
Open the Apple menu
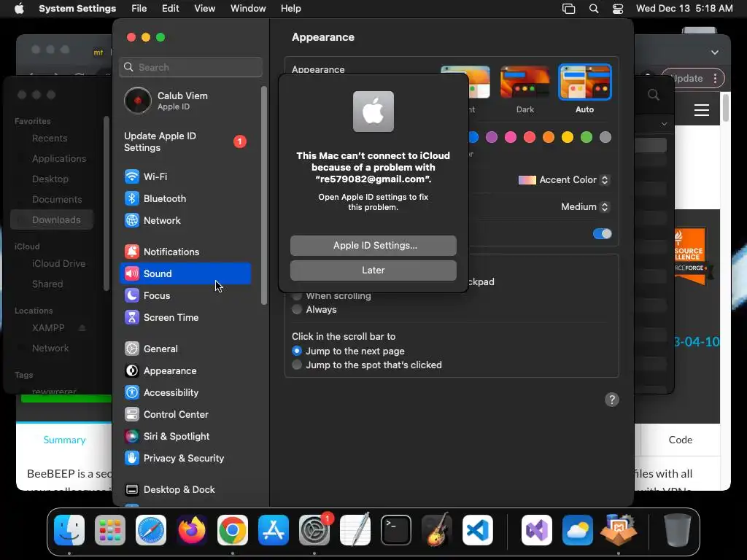(x=19, y=9)
